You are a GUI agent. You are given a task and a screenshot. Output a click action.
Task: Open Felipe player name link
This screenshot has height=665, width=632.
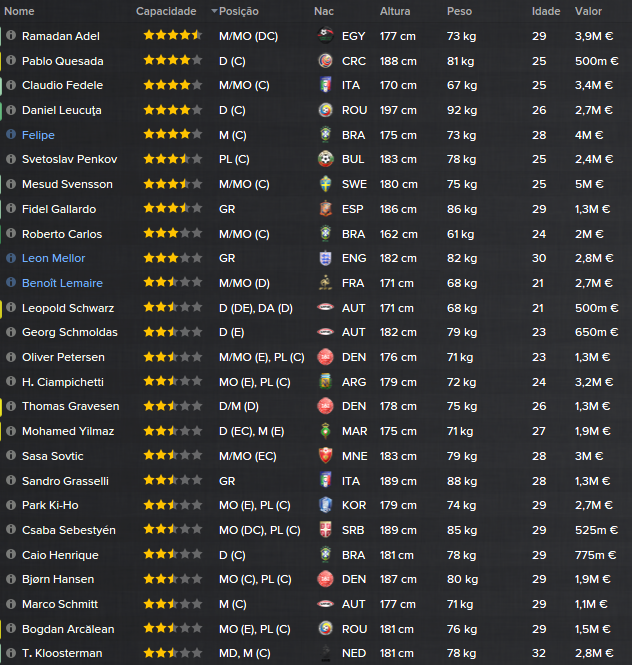pyautogui.click(x=38, y=135)
